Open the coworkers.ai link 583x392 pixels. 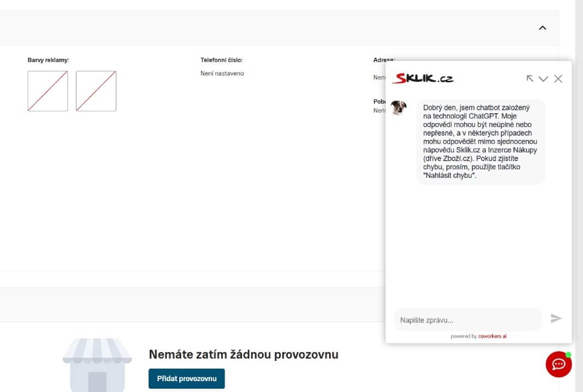(492, 336)
